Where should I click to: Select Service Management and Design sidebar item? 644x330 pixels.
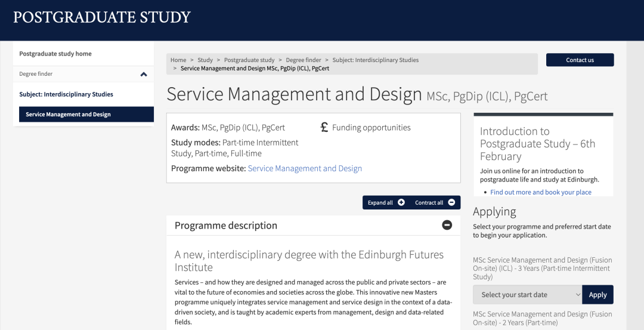[68, 115]
